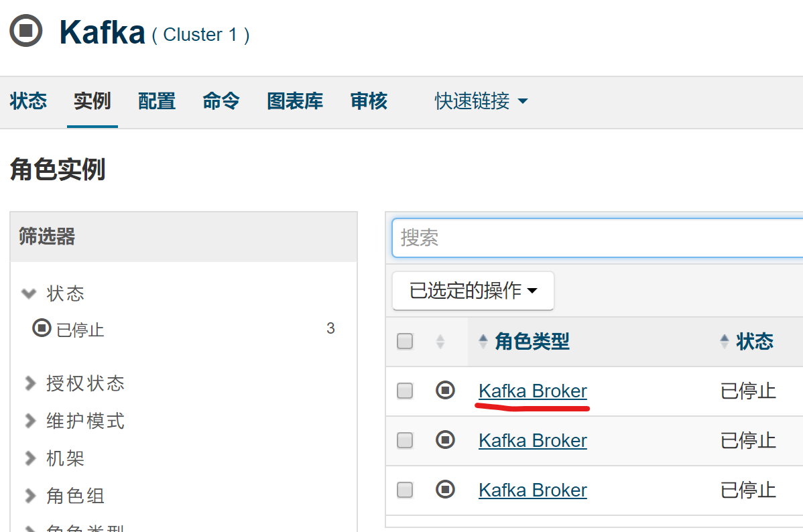
Task: Click the 搜索 search input field
Action: [597, 238]
